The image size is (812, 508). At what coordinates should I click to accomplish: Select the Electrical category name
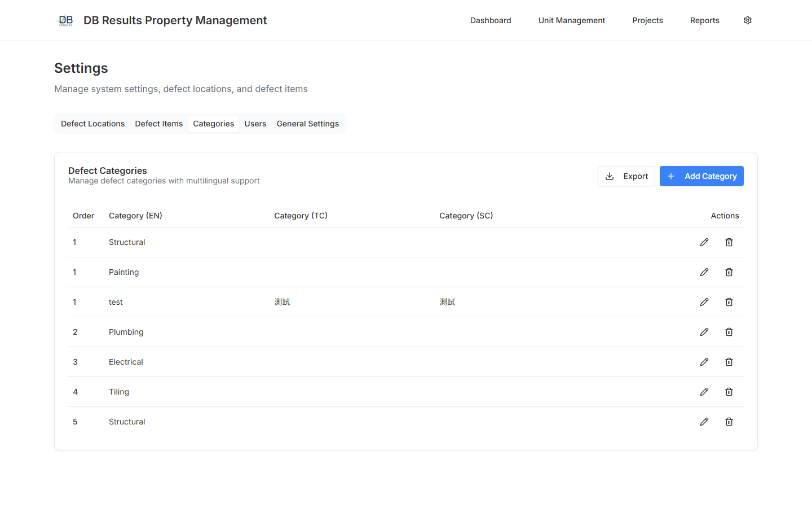[x=126, y=362]
